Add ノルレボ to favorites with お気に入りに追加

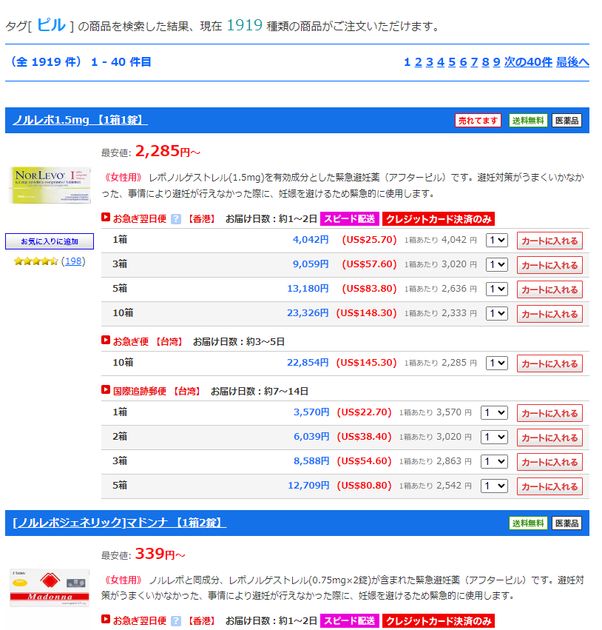49,242
